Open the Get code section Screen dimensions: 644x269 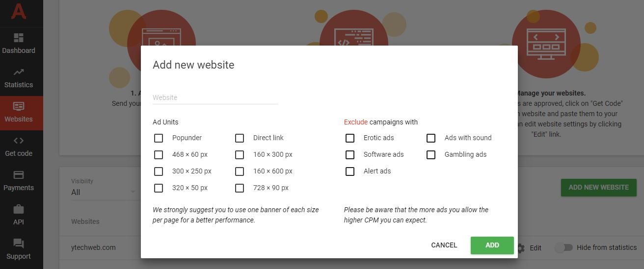(x=19, y=141)
